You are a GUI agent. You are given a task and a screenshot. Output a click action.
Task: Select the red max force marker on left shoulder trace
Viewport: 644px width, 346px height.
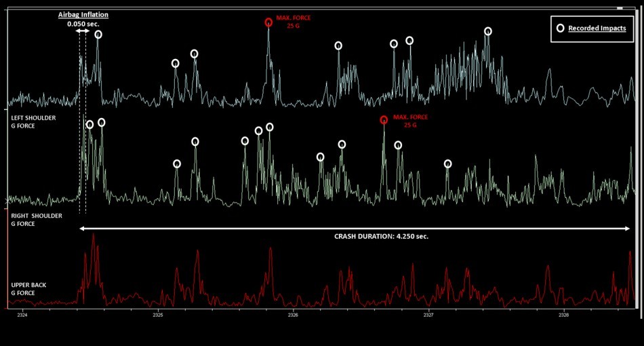268,22
